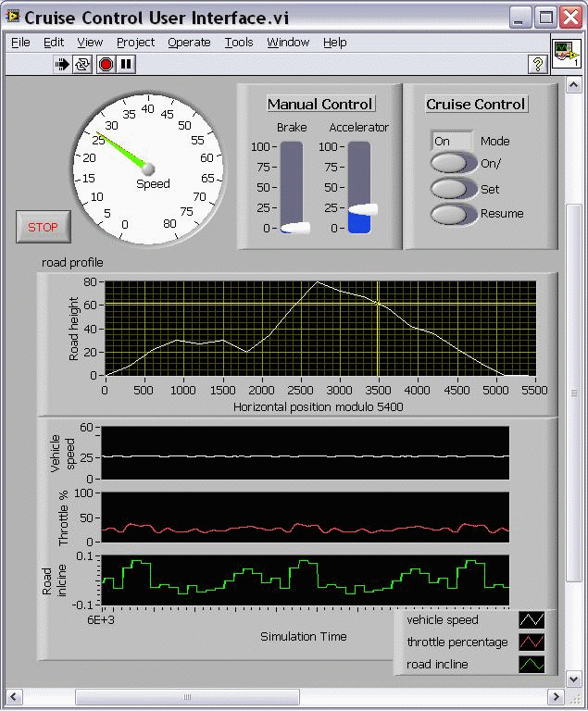This screenshot has width=588, height=711.
Task: Click the Brake slider handle
Action: [x=295, y=228]
